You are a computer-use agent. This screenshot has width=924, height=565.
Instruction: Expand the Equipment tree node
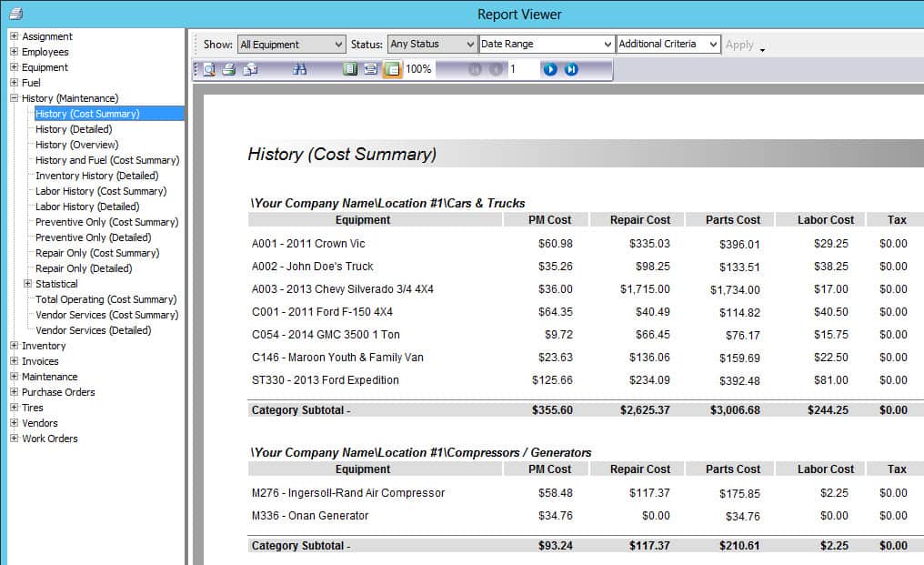pyautogui.click(x=15, y=66)
